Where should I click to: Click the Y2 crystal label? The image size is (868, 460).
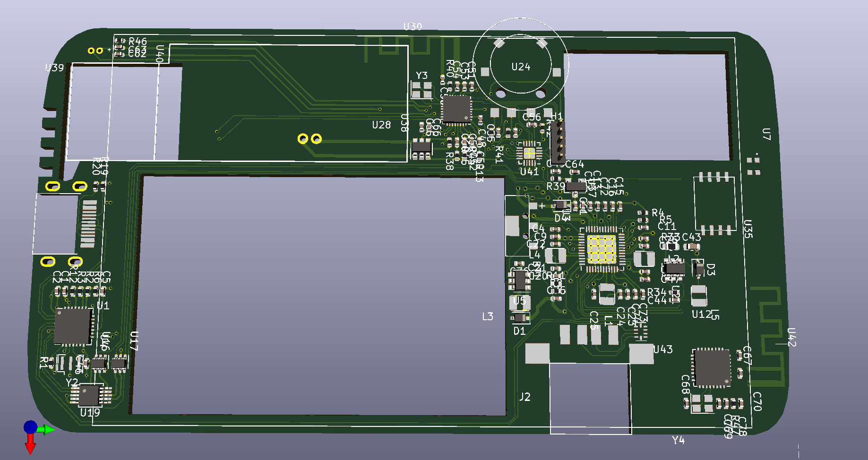tap(72, 383)
